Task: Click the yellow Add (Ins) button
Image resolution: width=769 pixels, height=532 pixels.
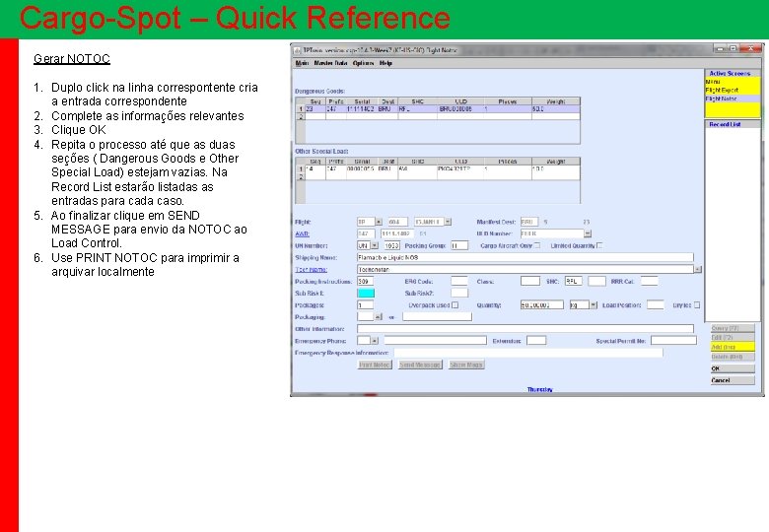Action: (x=733, y=347)
